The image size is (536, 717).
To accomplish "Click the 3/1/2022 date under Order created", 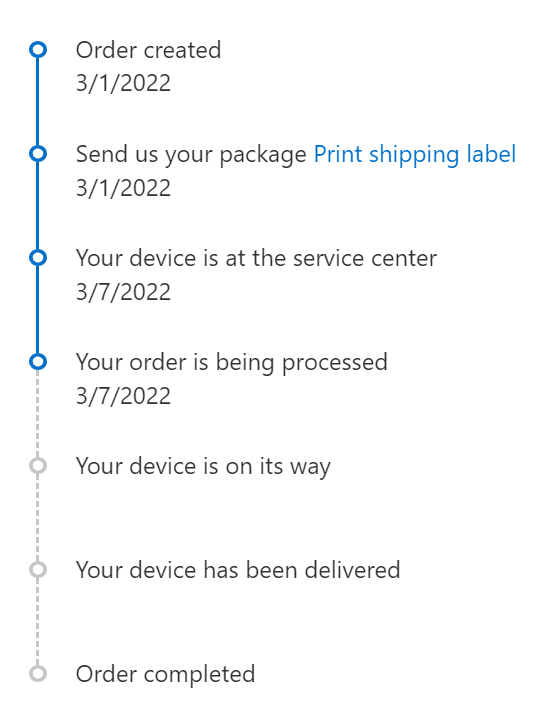I will pyautogui.click(x=123, y=83).
